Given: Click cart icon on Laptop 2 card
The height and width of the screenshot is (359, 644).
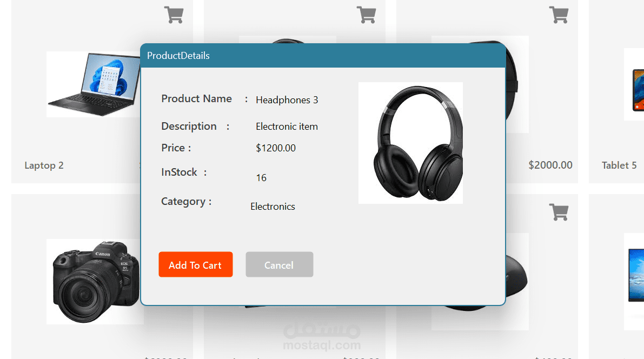Looking at the screenshot, I should click(x=174, y=15).
